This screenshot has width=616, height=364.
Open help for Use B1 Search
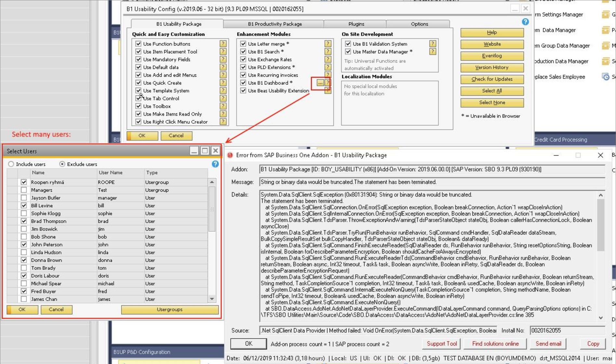(328, 51)
